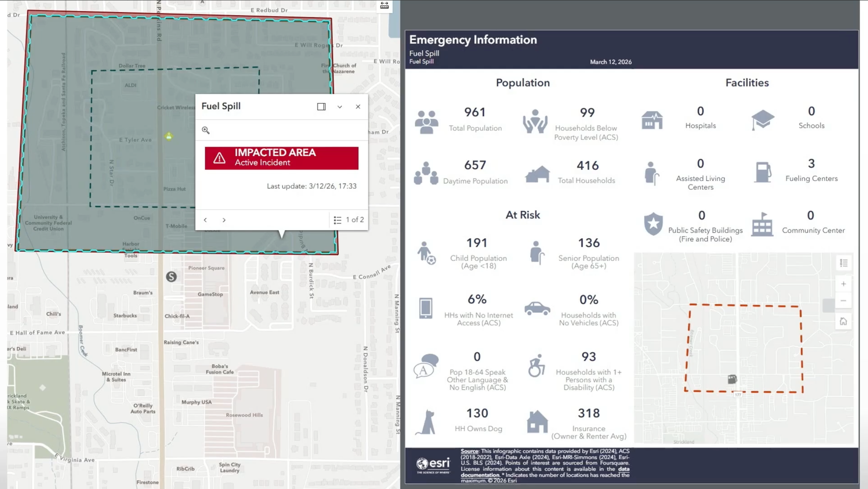The width and height of the screenshot is (868, 489).
Task: Collapse the Fuel Spill popup
Action: coord(340,107)
